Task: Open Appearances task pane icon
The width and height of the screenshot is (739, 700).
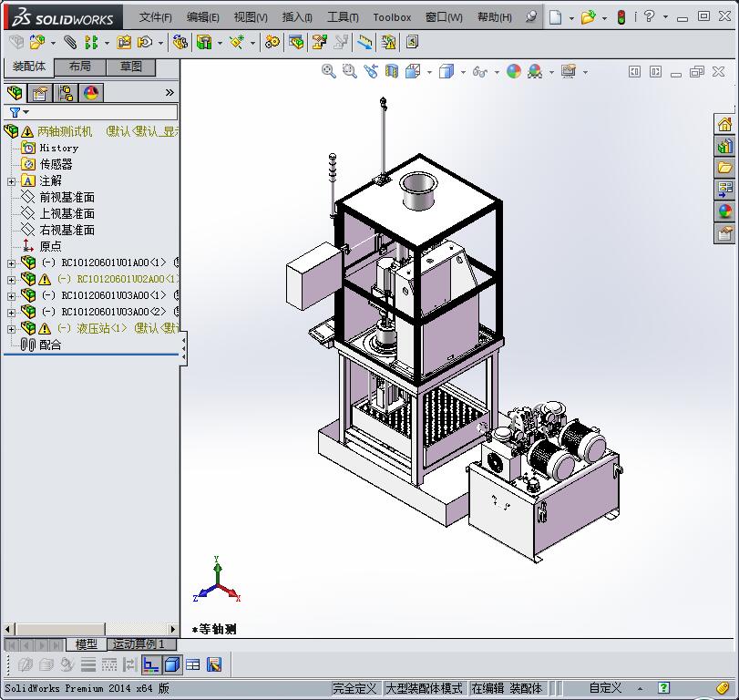Action: 724,211
